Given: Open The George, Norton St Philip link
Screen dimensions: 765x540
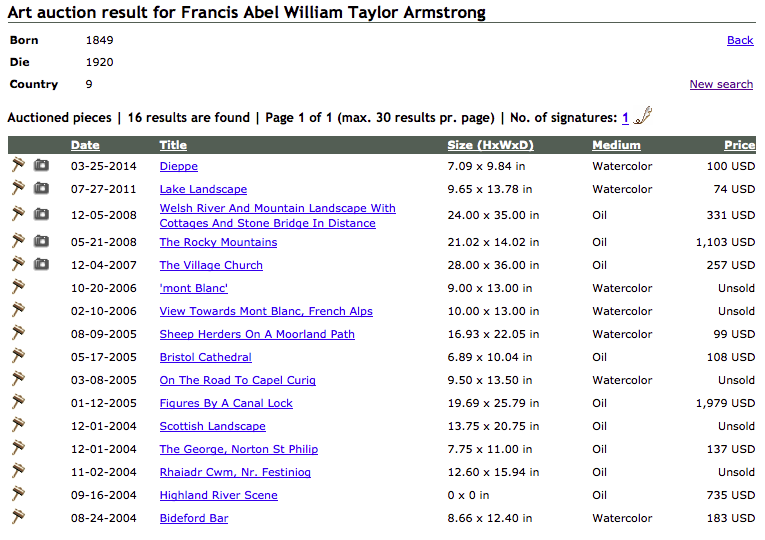Looking at the screenshot, I should 239,449.
